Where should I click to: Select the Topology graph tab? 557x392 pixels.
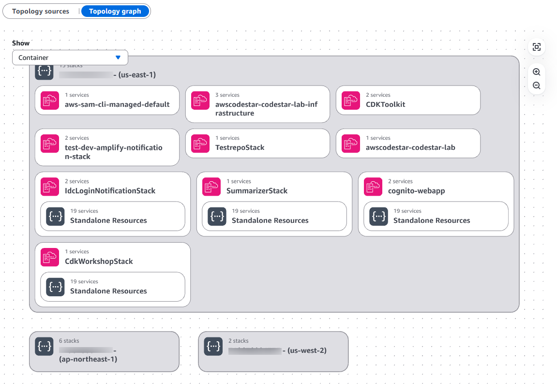pyautogui.click(x=115, y=11)
